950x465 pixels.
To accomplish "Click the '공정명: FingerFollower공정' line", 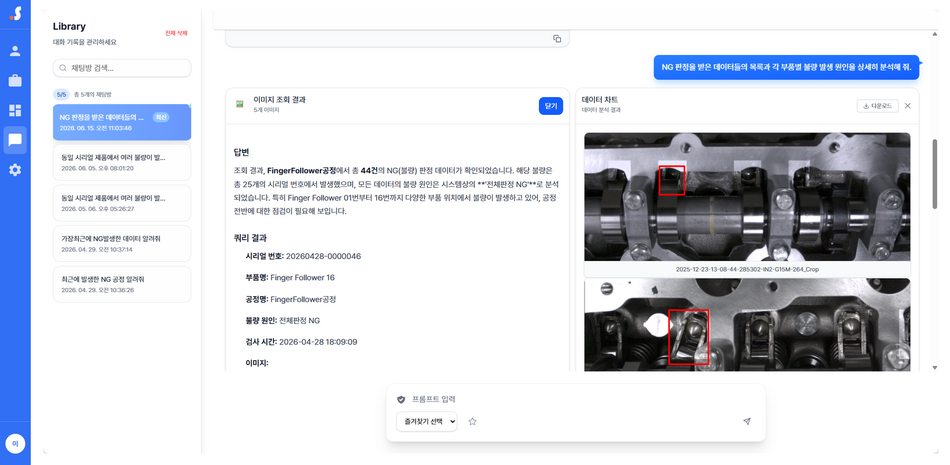I will [290, 299].
